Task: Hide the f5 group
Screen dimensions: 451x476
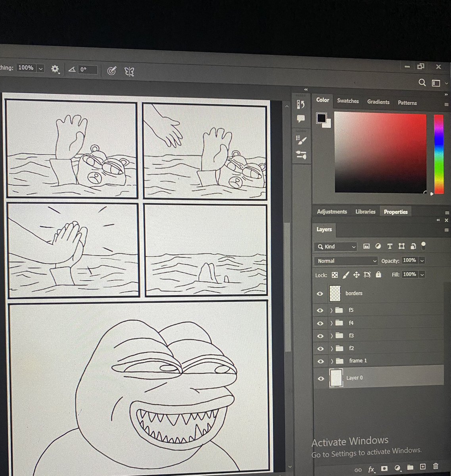Action: (320, 311)
